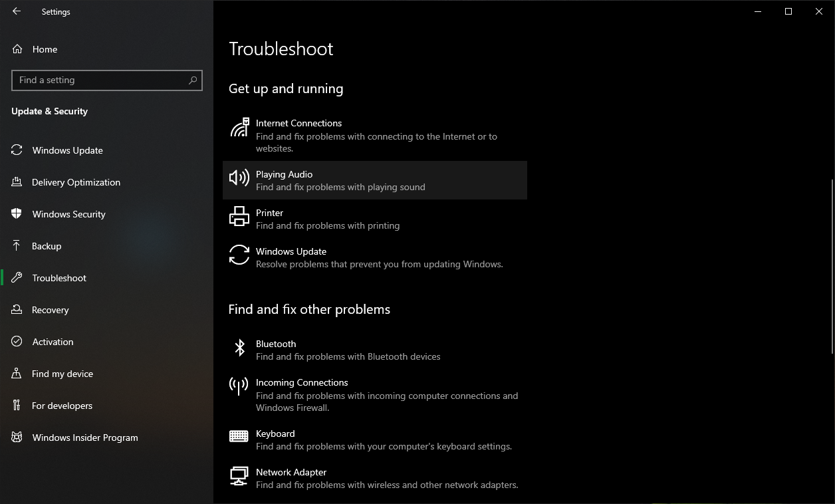Open the For developers page
This screenshot has width=835, height=504.
62,406
